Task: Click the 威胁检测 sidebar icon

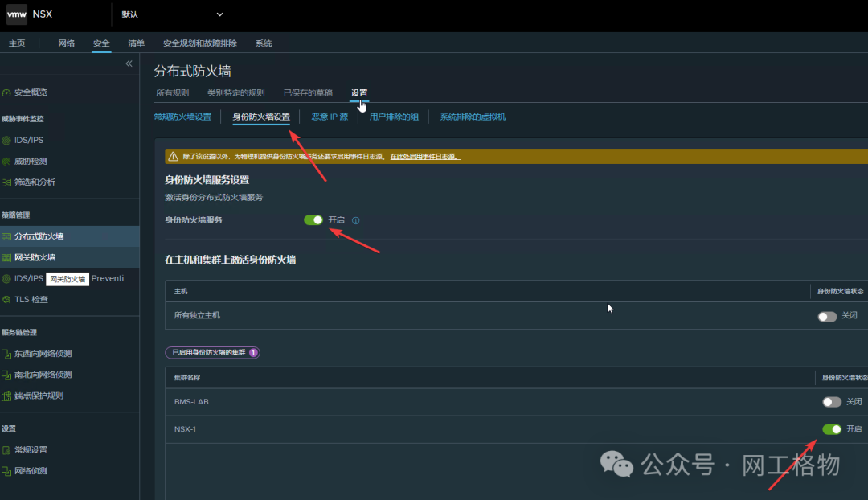Action: point(6,161)
